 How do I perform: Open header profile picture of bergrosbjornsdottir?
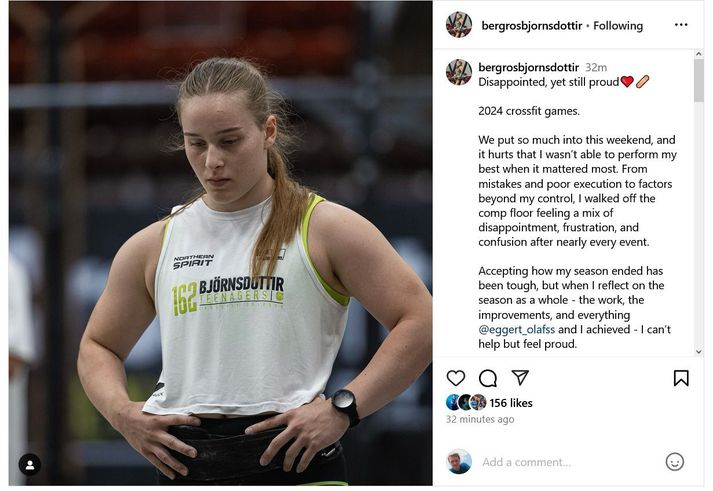(x=459, y=25)
